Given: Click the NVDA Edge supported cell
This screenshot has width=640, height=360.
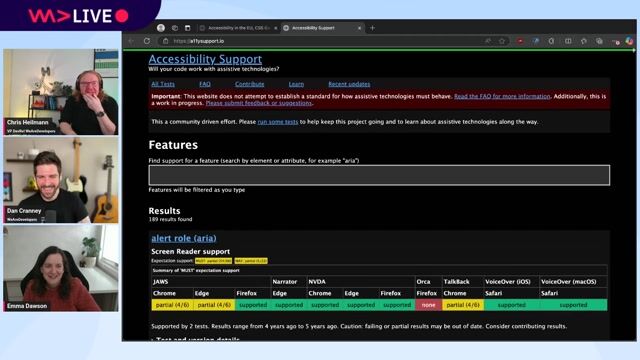Looking at the screenshot, I should coord(361,305).
